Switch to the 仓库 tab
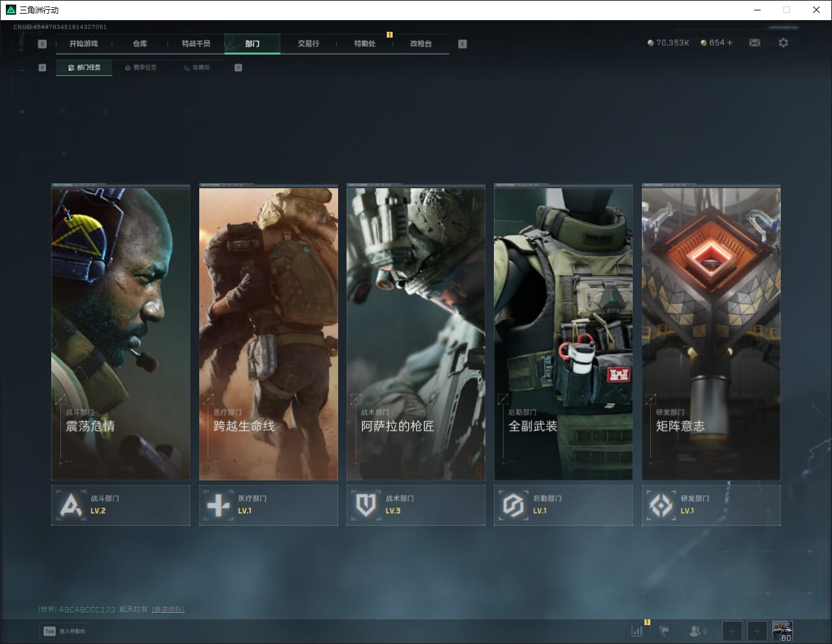The width and height of the screenshot is (832, 644). coord(140,43)
